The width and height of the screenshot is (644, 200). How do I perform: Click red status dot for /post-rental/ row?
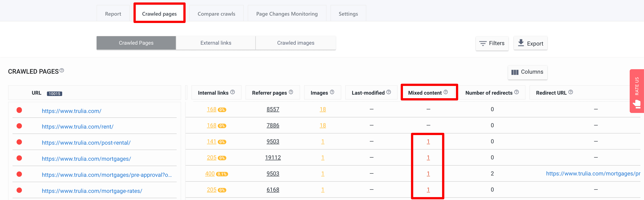(19, 142)
